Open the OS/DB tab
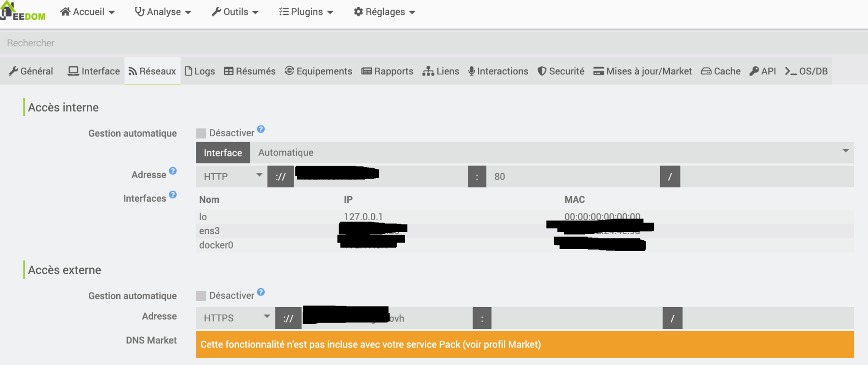Screen dimensions: 868x365 pos(806,71)
